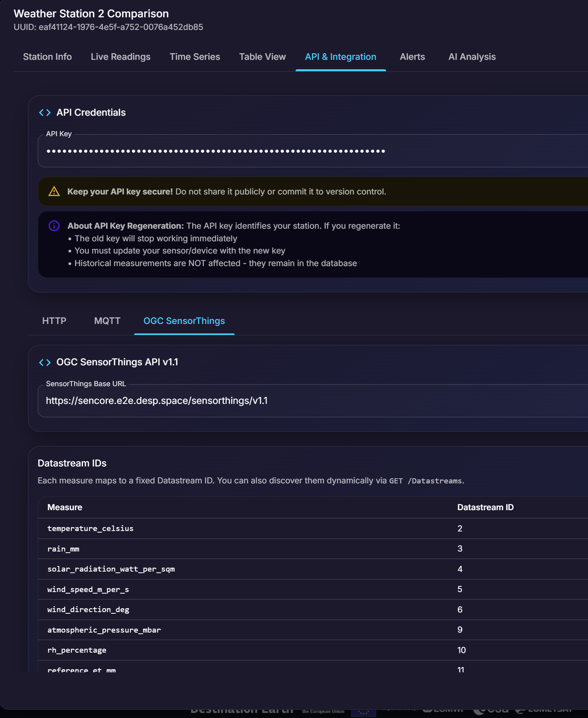
Task: Click the Datastream IDs heading
Action: click(72, 463)
